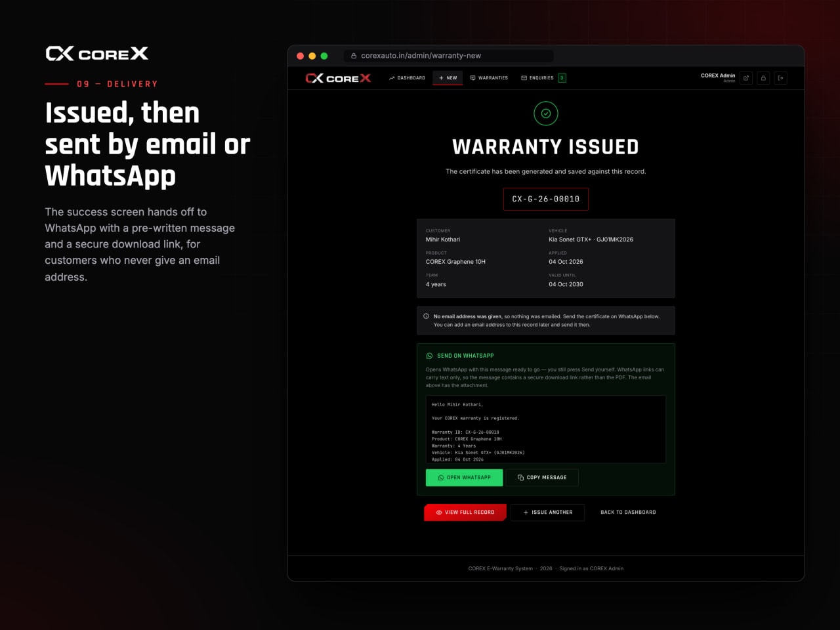
Task: Click inside the pre-written WhatsApp message box
Action: click(546, 429)
